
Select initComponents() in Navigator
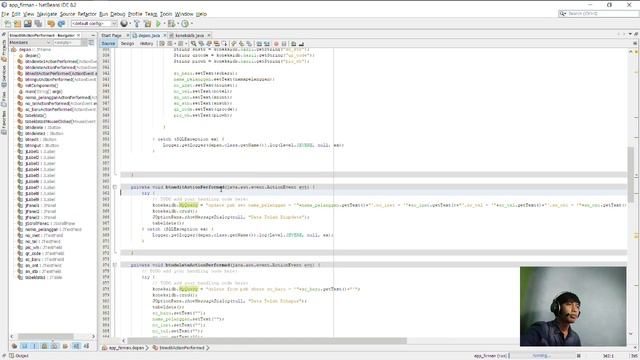(x=41, y=85)
